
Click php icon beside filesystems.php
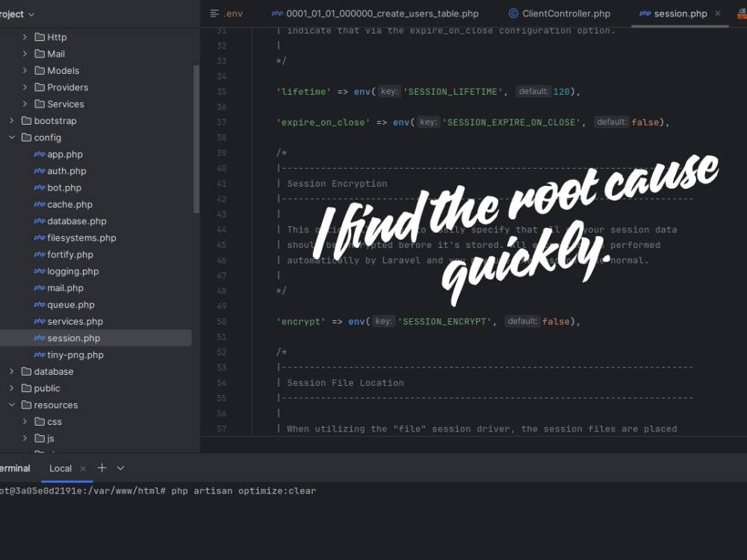[x=40, y=237]
